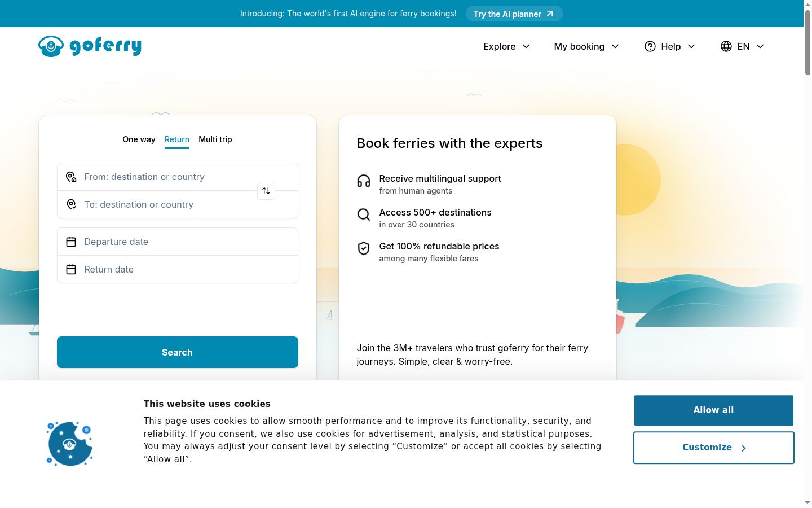Open Customize cookie settings

(714, 448)
